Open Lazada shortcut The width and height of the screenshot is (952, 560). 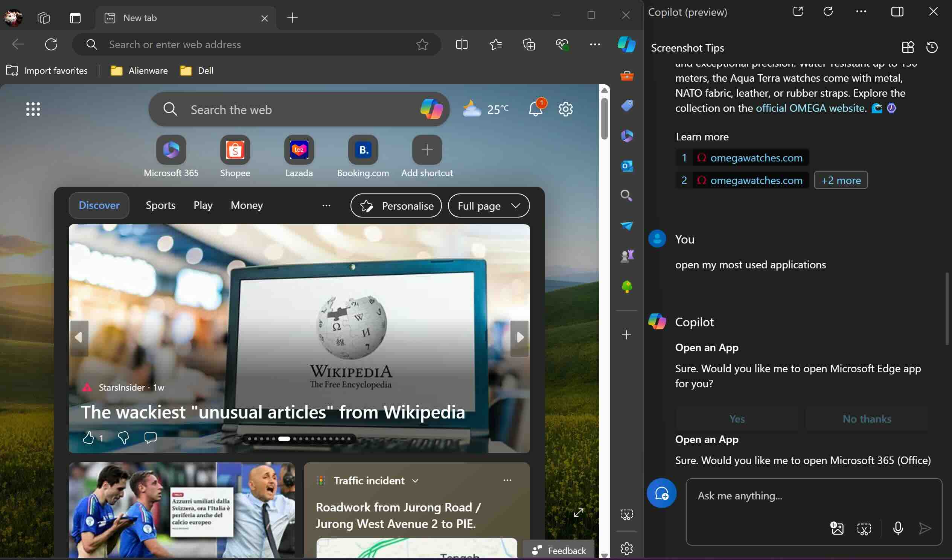tap(299, 156)
